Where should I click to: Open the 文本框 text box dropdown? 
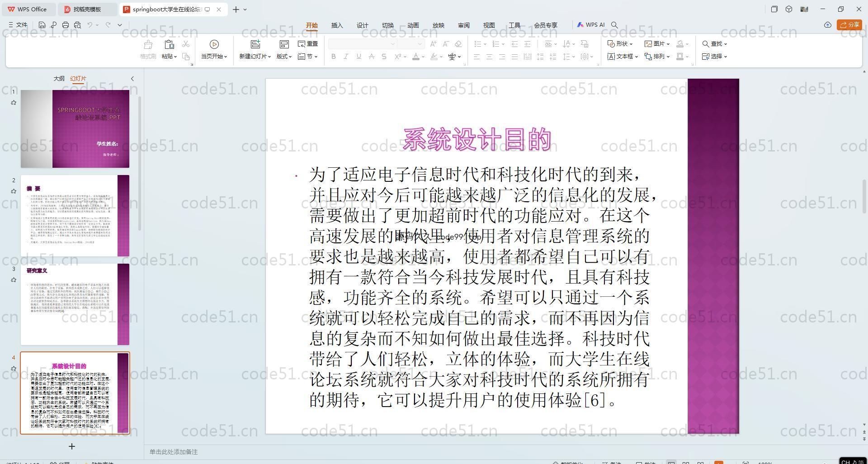622,57
